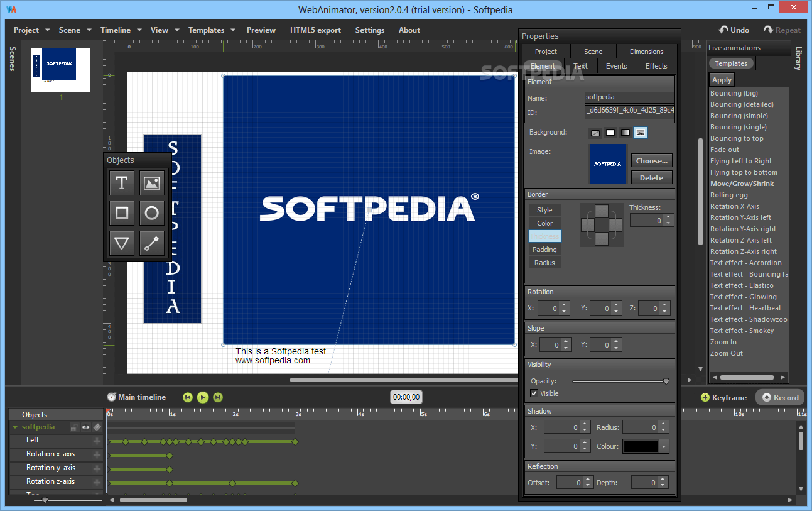Screen dimensions: 812x511
Task: Toggle the Visible checkbox in the Visibility section
Action: 534,393
